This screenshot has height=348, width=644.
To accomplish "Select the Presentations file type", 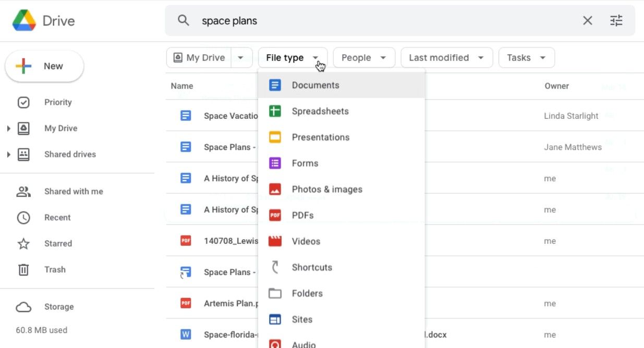I will click(320, 137).
